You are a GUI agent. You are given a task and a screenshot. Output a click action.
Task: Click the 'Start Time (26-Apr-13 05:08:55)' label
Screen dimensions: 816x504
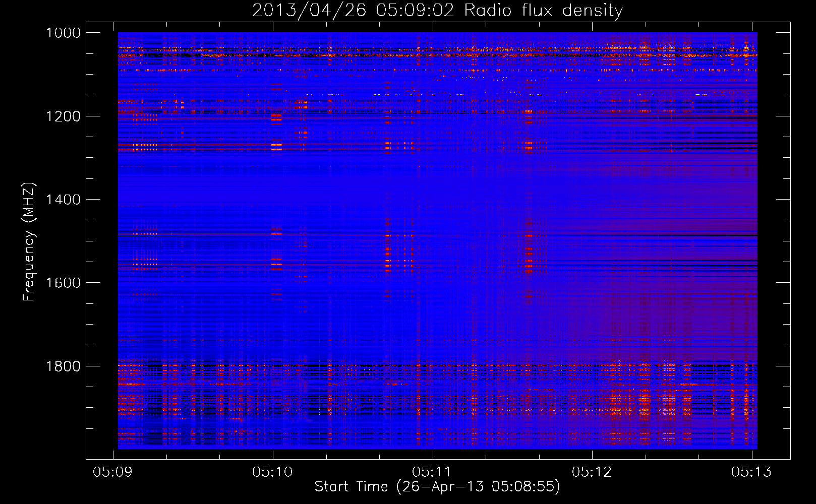click(437, 486)
